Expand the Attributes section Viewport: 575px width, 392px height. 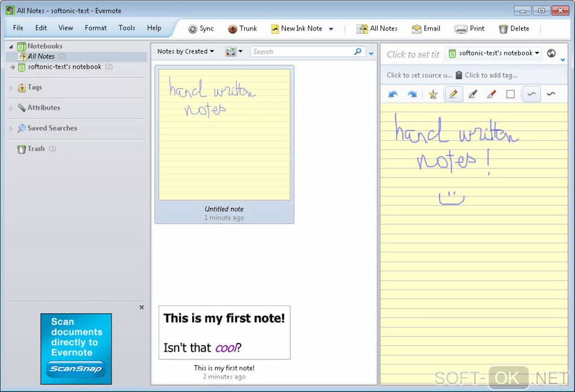11,109
